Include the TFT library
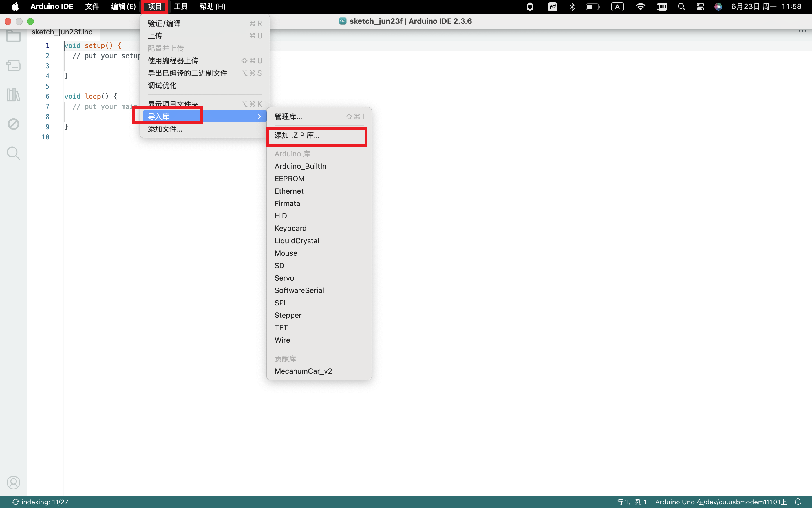 pyautogui.click(x=319, y=328)
